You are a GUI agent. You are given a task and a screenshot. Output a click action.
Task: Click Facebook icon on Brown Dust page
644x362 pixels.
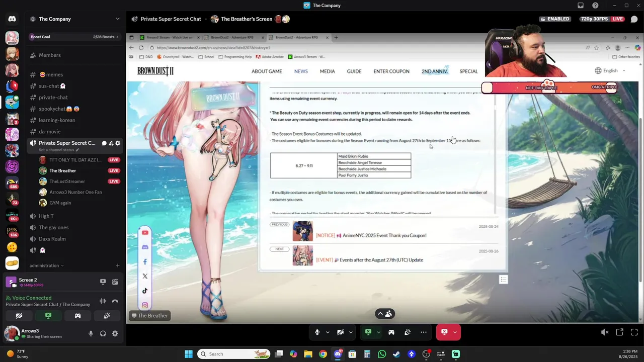(145, 262)
